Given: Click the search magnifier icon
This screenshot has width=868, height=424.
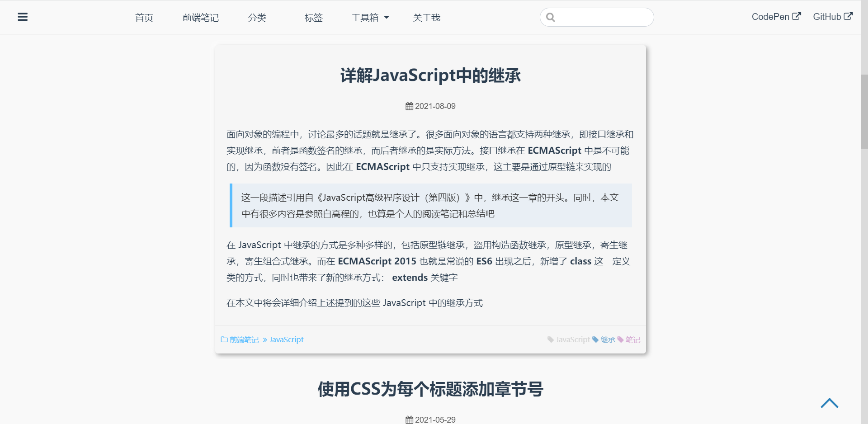Looking at the screenshot, I should pos(550,17).
